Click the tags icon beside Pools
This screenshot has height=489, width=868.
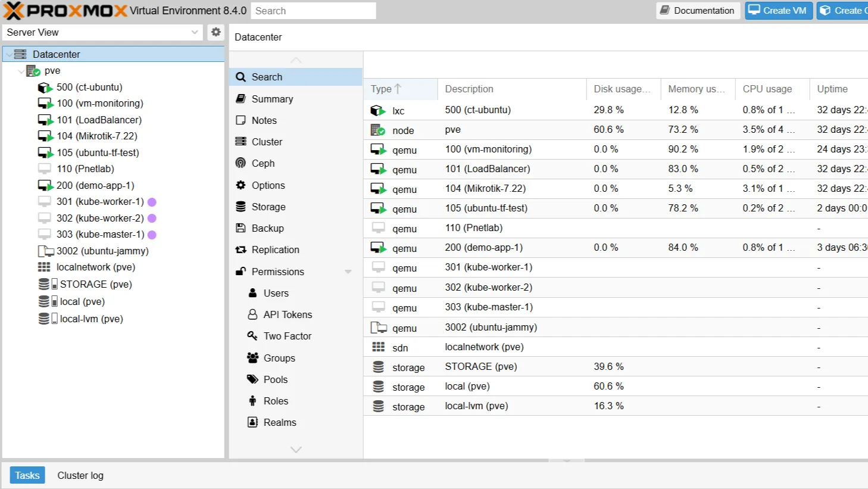click(x=252, y=379)
